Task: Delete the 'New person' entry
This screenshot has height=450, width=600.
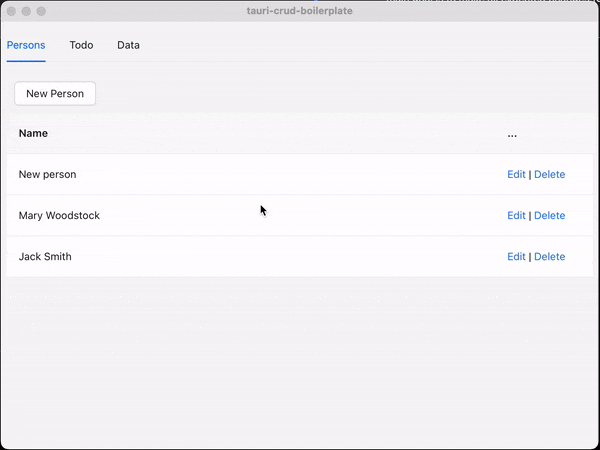Action: [549, 174]
